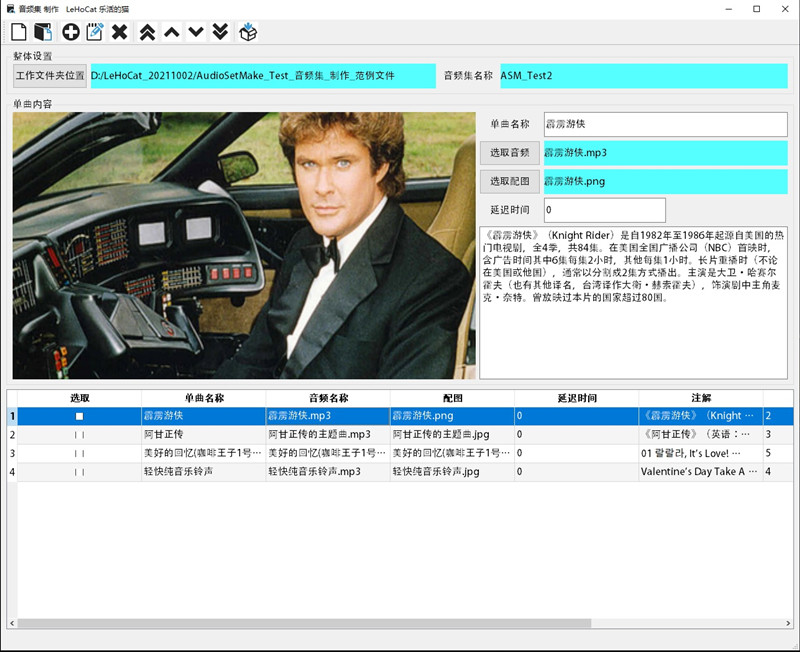Click the 霹雳游侠.mp3 cell in table

pos(328,416)
